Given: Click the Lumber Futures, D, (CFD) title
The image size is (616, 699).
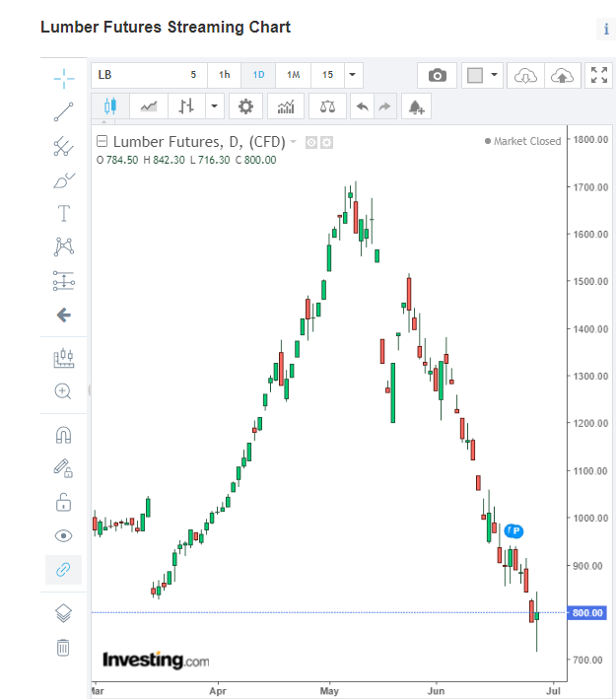Looking at the screenshot, I should pos(199,141).
